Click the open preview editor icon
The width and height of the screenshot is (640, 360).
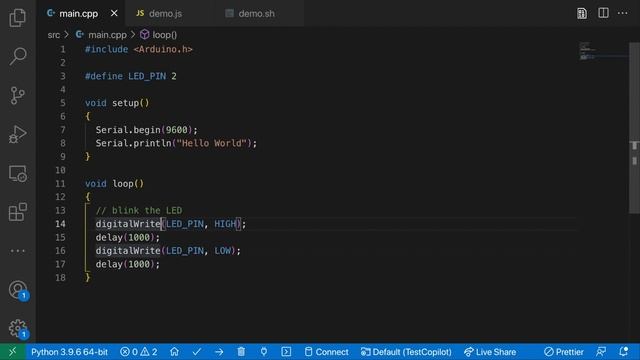pyautogui.click(x=582, y=13)
